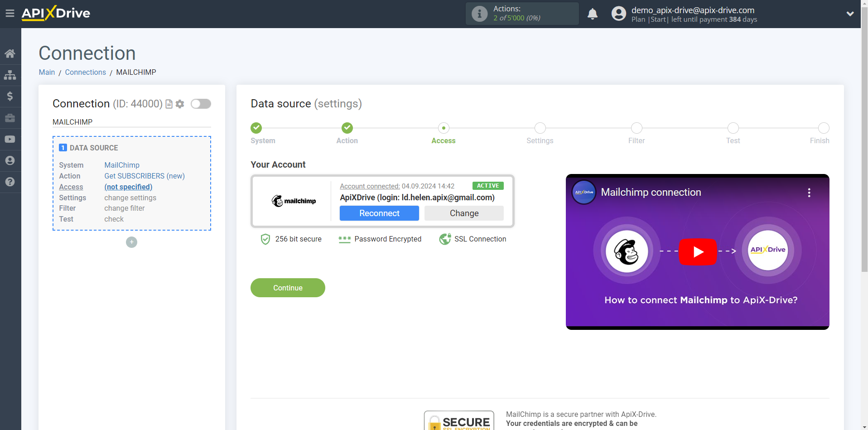Click 'change filter' text
The image size is (868, 430).
(x=125, y=208)
